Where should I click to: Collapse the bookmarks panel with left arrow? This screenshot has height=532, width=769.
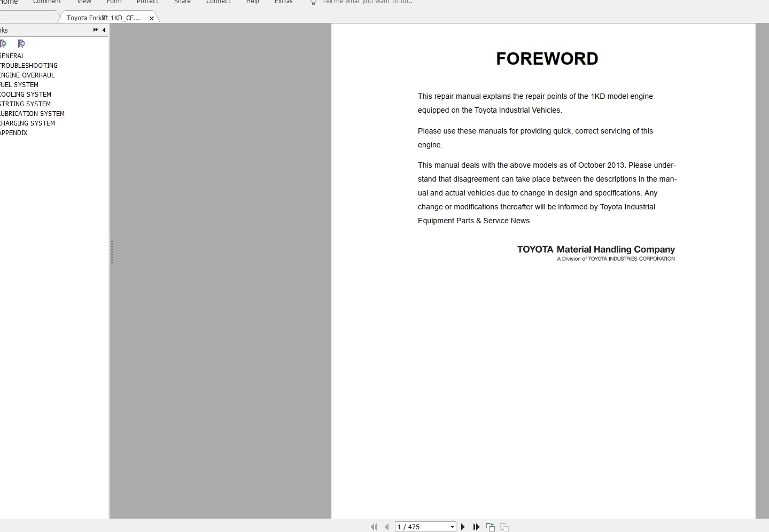click(x=104, y=30)
